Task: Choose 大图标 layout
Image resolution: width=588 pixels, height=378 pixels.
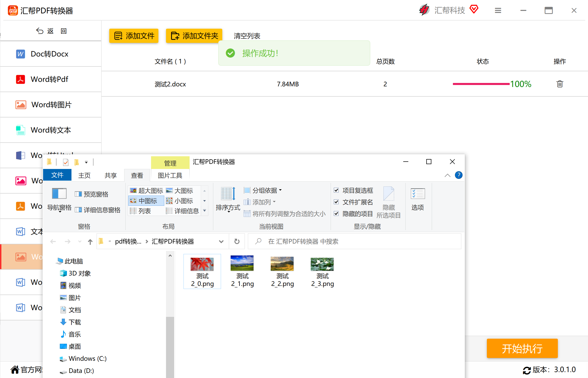Action: tap(180, 191)
